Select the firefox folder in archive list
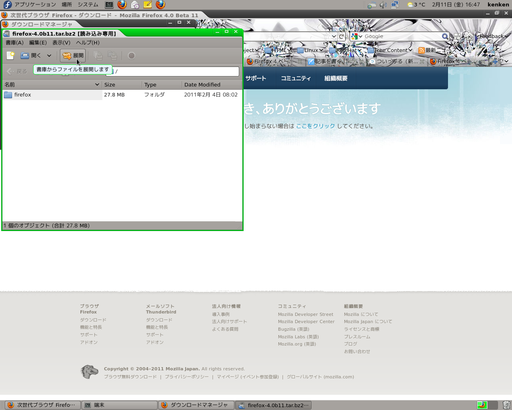This screenshot has height=410, width=512. [122, 95]
